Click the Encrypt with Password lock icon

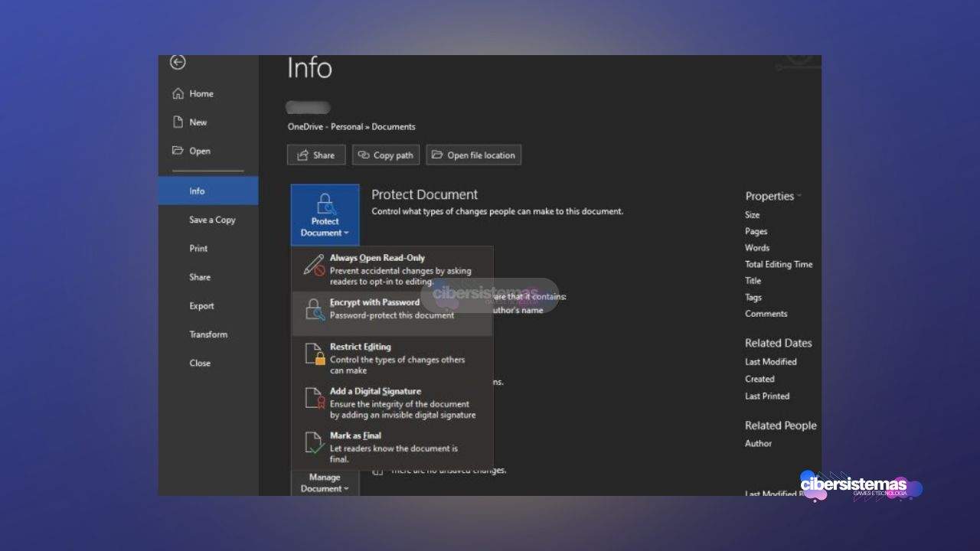(x=315, y=310)
